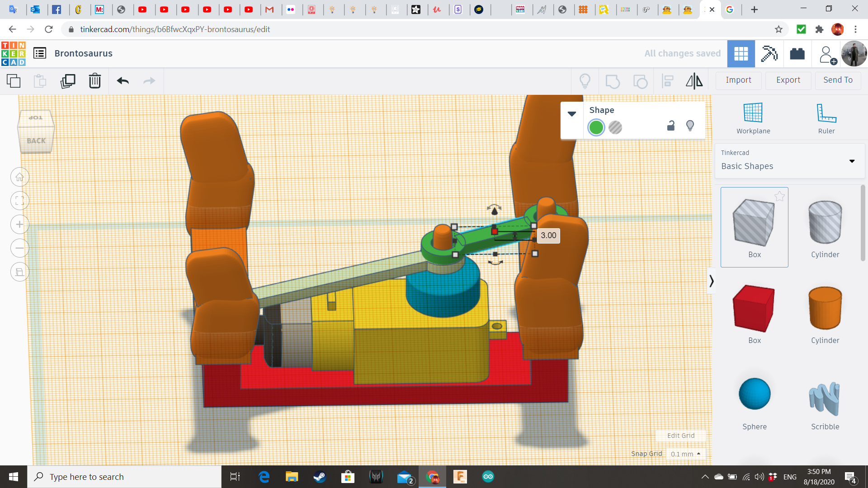The image size is (868, 488).
Task: Select the Mirror tool icon
Action: coord(694,81)
